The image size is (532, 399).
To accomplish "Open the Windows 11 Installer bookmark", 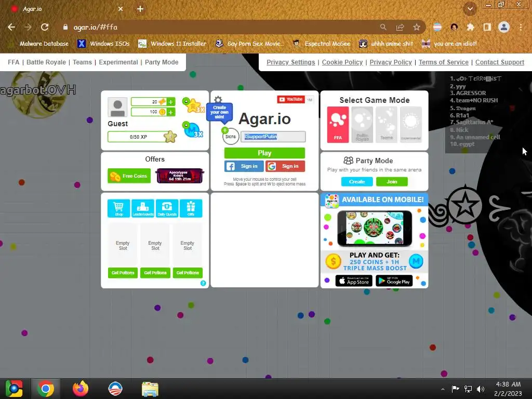I will tap(172, 44).
